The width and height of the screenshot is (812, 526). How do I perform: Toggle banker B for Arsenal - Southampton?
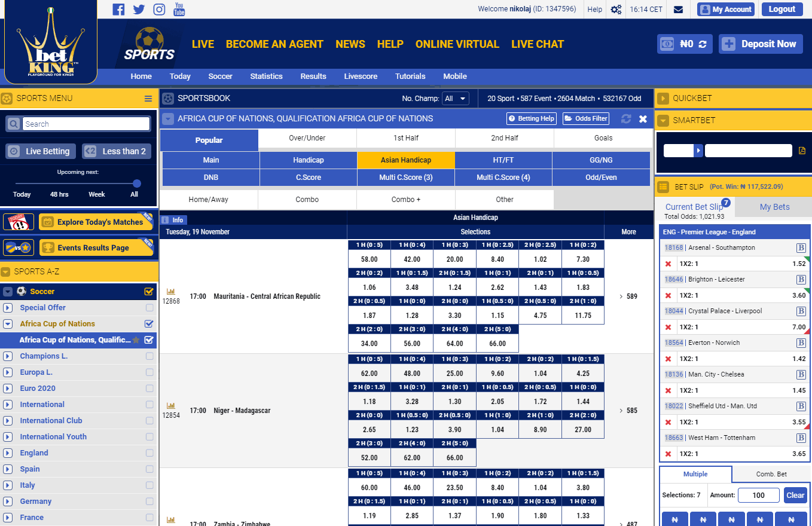pos(801,247)
